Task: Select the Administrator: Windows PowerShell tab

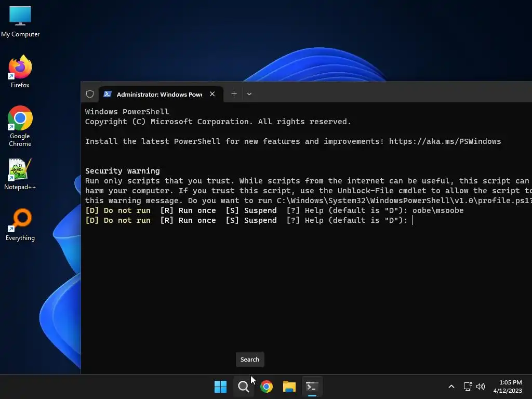Action: click(x=161, y=95)
